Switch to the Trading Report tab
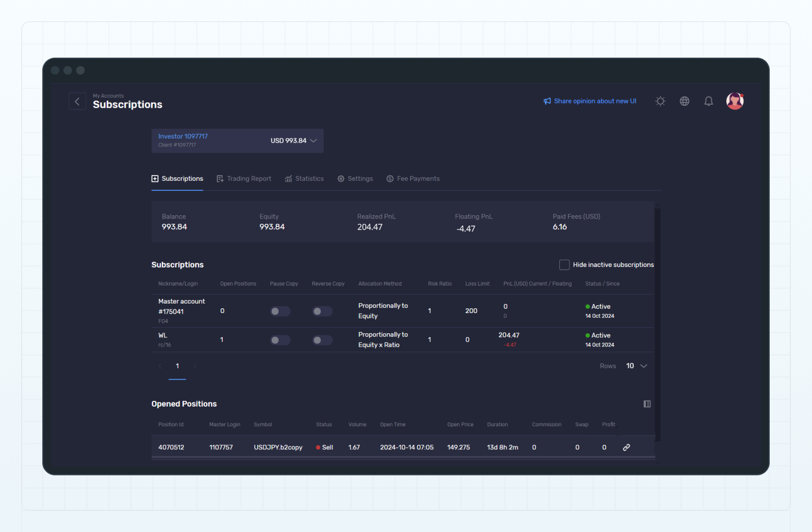The width and height of the screenshot is (812, 532). pyautogui.click(x=244, y=179)
